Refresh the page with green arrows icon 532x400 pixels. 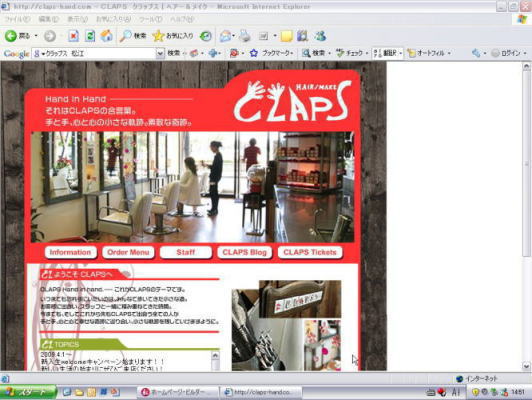pyautogui.click(x=90, y=36)
